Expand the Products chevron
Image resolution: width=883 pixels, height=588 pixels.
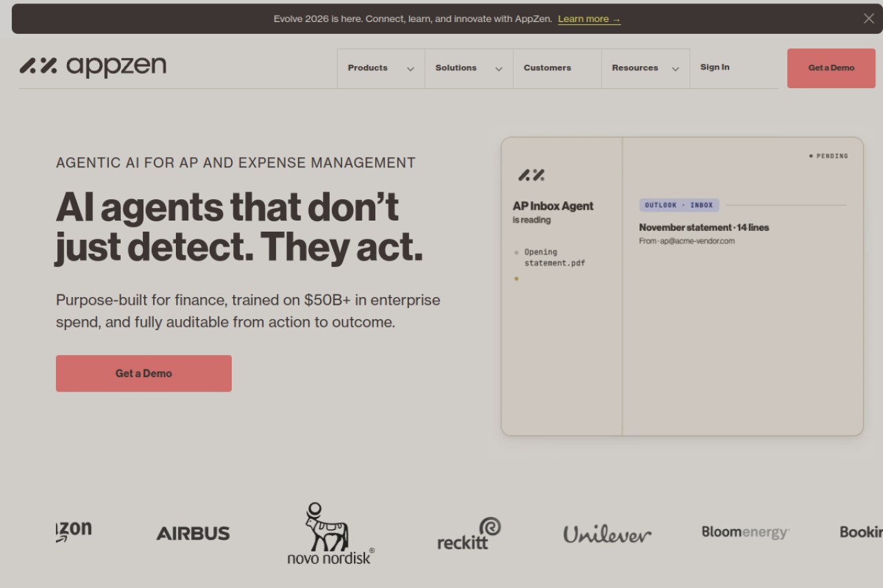[410, 69]
